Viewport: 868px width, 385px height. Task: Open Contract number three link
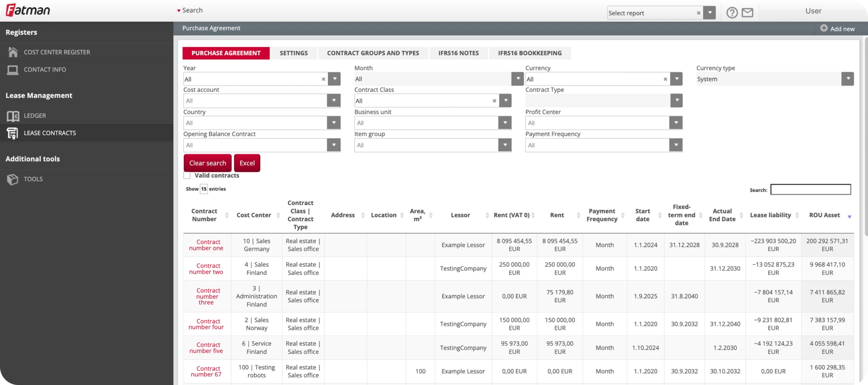point(207,296)
